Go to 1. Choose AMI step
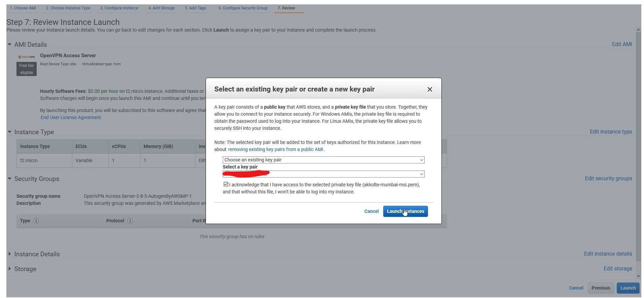The width and height of the screenshot is (644, 298). pyautogui.click(x=23, y=8)
